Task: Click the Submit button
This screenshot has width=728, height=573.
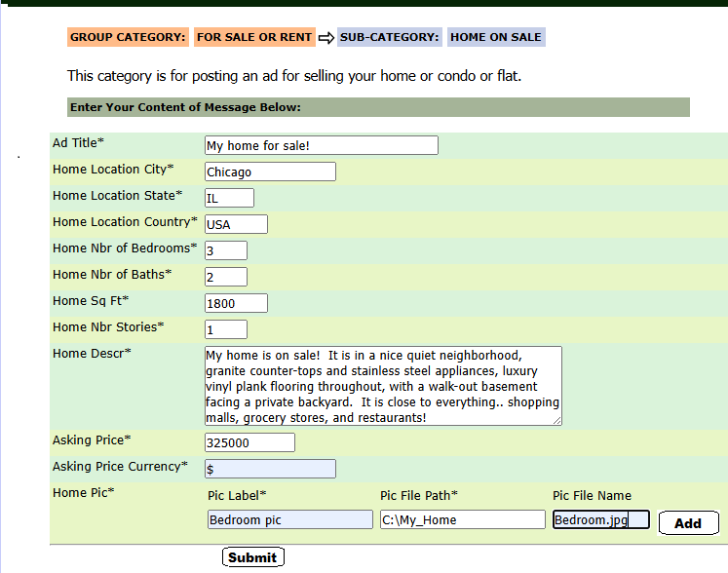Action: point(253,557)
